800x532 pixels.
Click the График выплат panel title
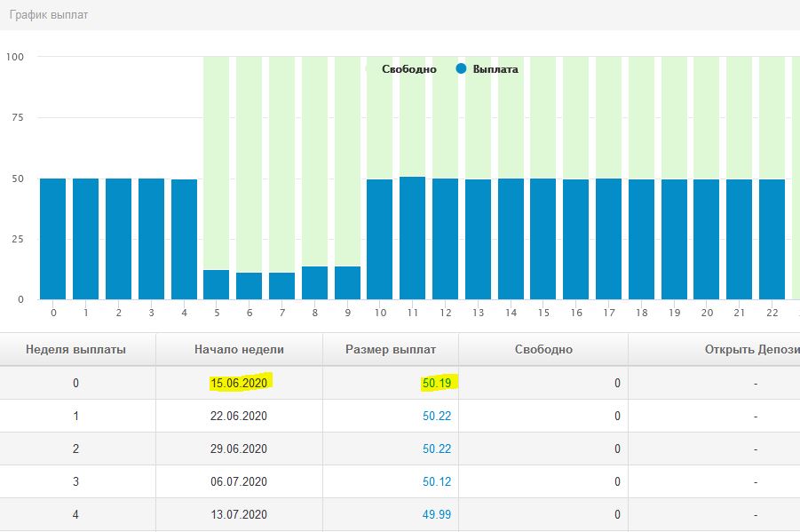pyautogui.click(x=49, y=15)
